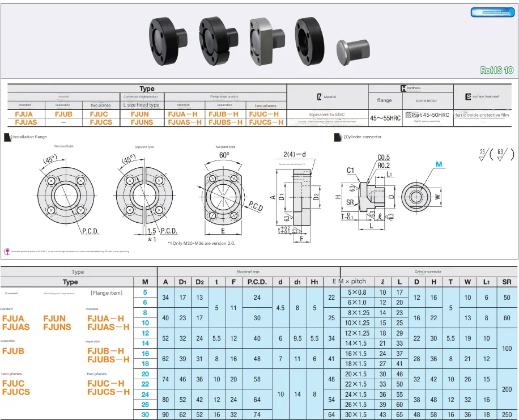Select the silver two-plane flange product photo
This screenshot has width=519, height=420.
coord(267,41)
